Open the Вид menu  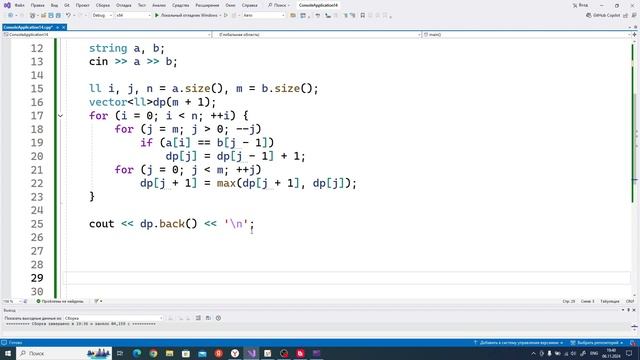pos(54,5)
